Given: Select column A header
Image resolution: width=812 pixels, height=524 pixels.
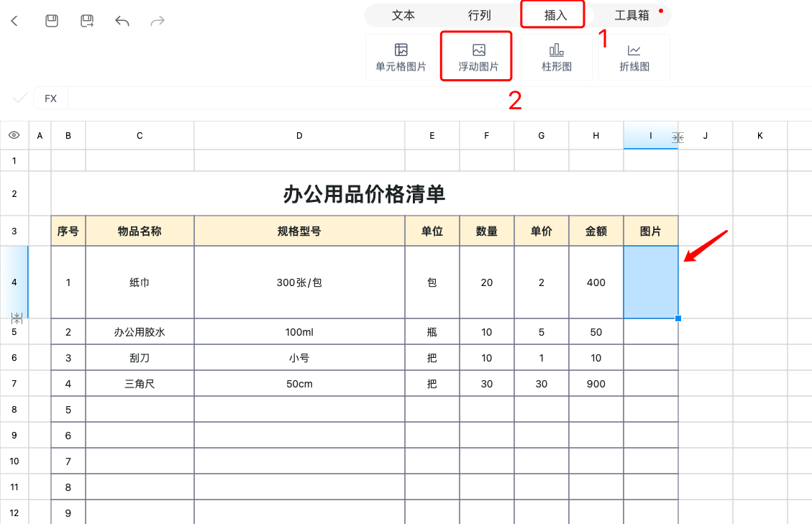Looking at the screenshot, I should click(40, 136).
